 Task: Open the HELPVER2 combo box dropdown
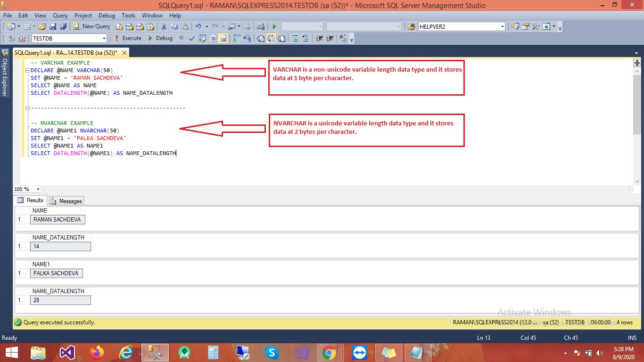coord(501,26)
